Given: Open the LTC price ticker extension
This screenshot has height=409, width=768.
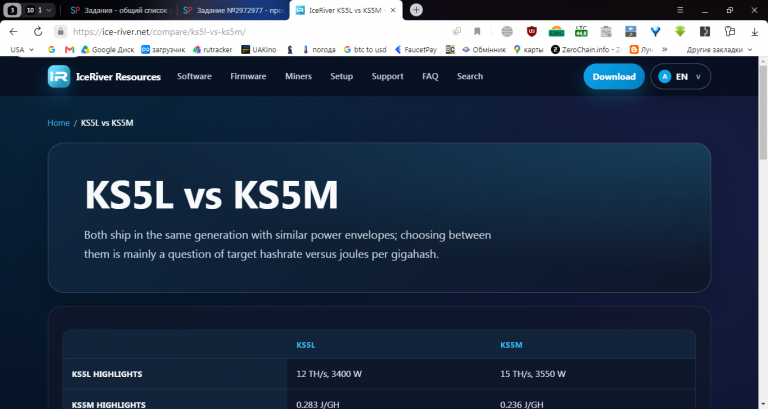Looking at the screenshot, I should click(581, 32).
